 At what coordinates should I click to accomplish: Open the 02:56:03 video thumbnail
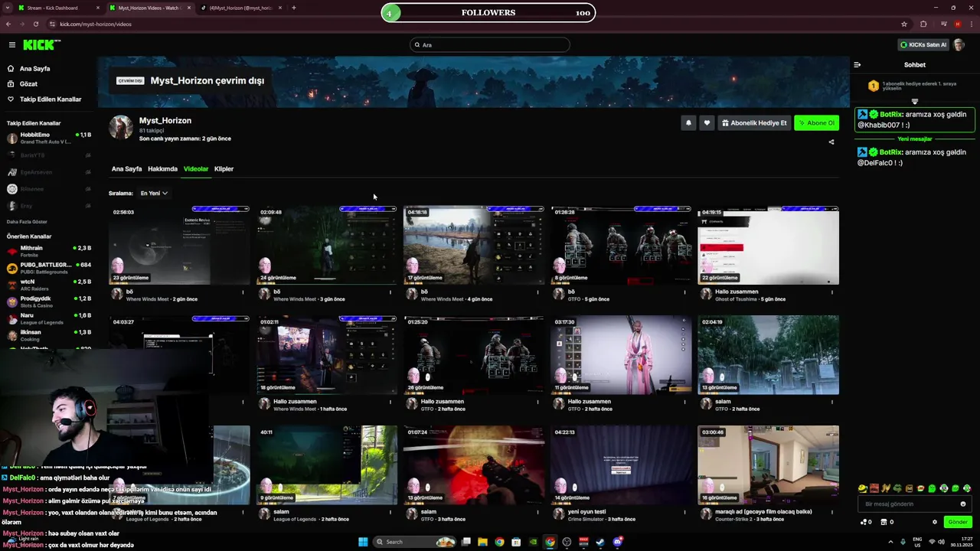tap(179, 245)
